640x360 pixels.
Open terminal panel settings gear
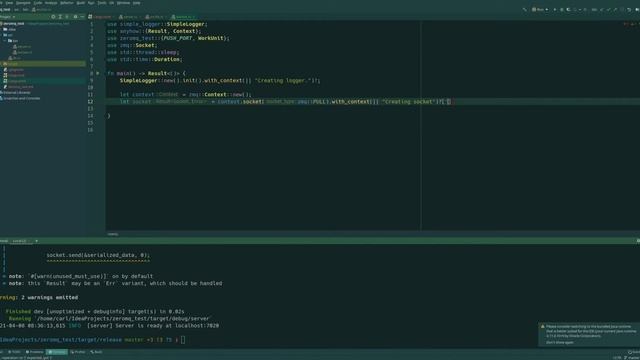(638, 241)
